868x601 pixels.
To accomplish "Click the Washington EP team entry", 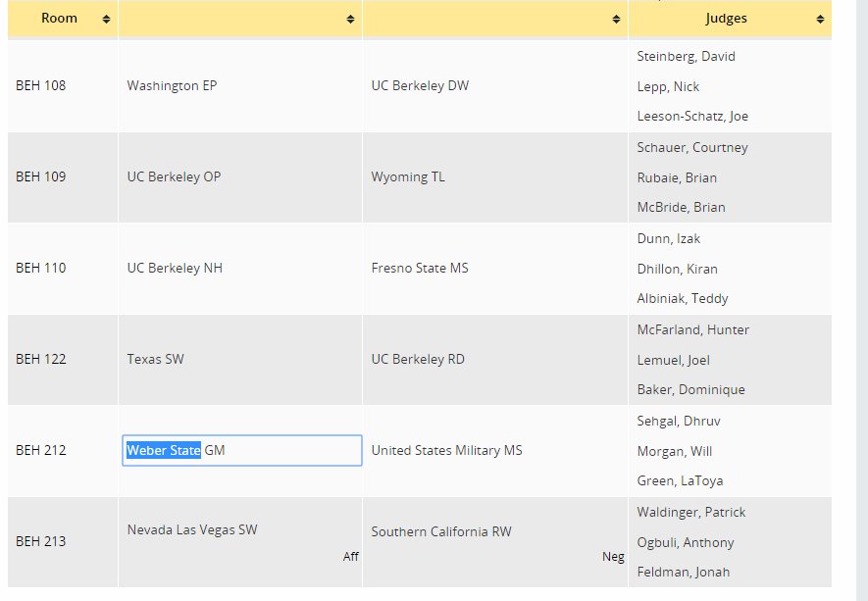I will point(172,85).
